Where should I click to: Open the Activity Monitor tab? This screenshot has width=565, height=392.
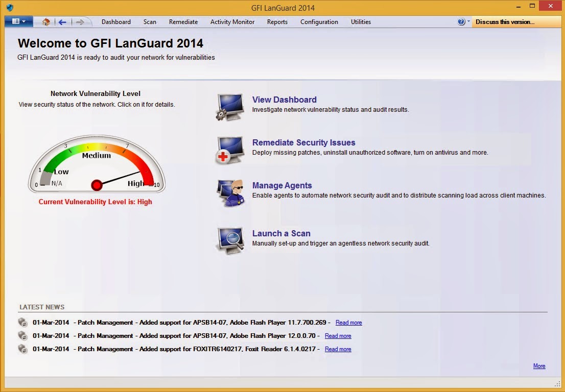pos(232,22)
